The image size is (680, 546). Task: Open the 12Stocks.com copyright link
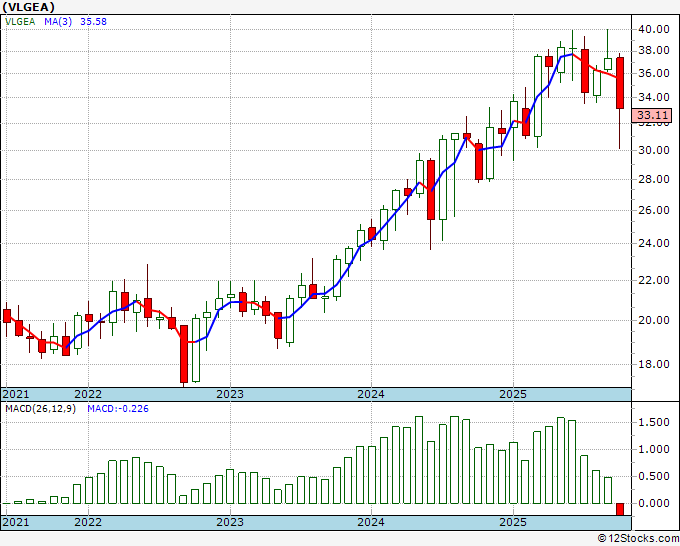point(638,539)
